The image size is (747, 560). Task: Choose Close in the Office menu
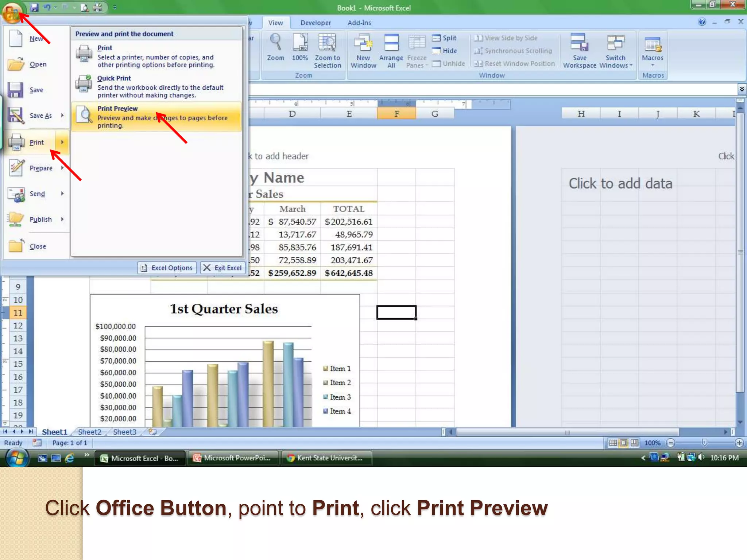(36, 246)
